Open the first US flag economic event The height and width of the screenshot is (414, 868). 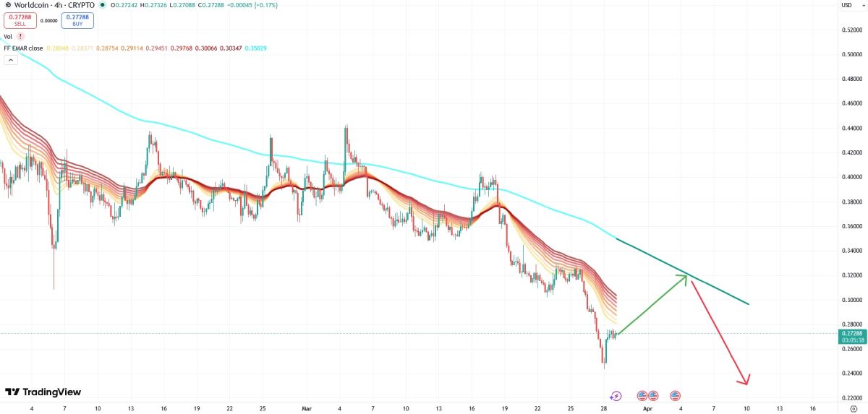[642, 395]
